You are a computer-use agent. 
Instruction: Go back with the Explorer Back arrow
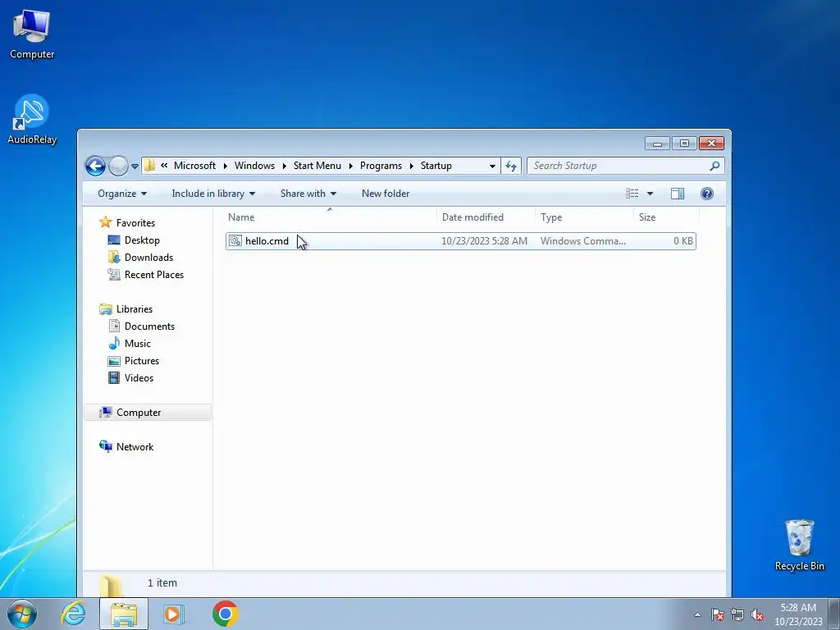[x=95, y=166]
